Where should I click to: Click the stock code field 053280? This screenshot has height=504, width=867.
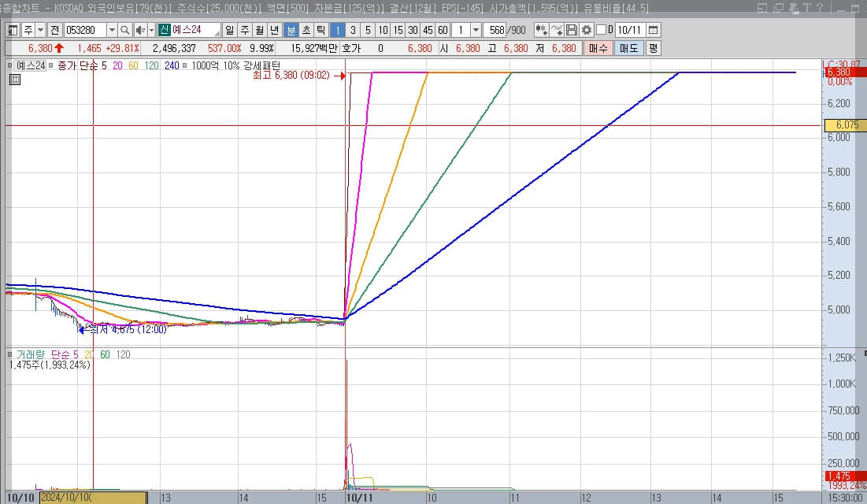(84, 30)
